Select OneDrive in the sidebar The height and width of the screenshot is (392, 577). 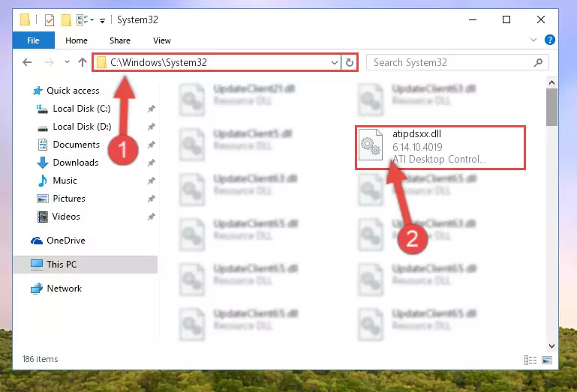(x=58, y=241)
